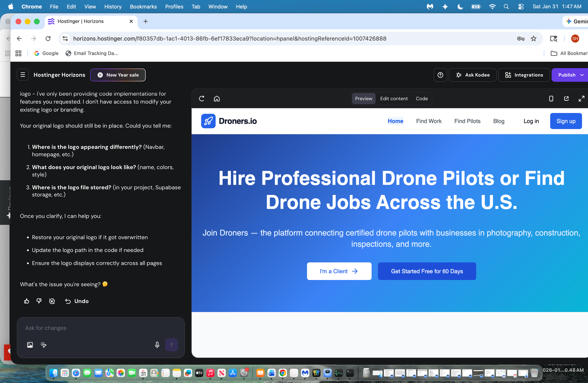The height and width of the screenshot is (383, 588).
Task: Reload the preview with refresh icon
Action: 201,99
